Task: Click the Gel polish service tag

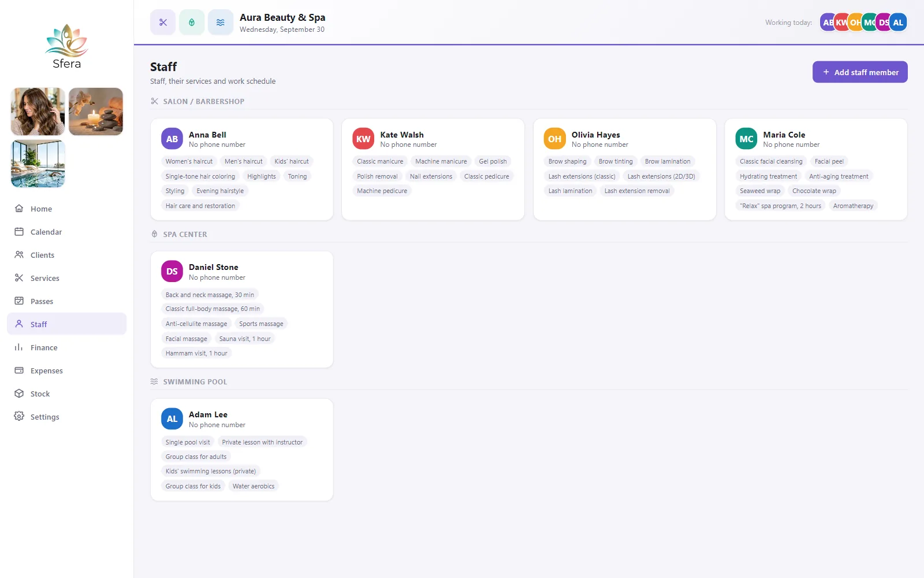Action: [x=493, y=161]
